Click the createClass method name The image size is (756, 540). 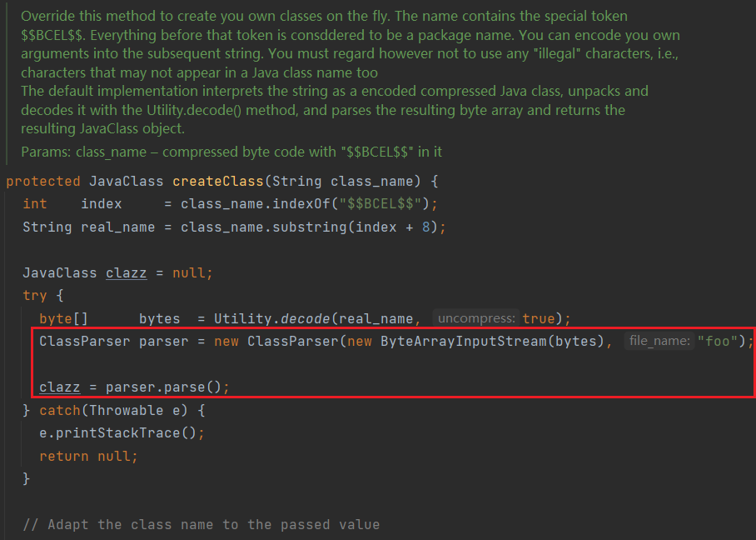coord(217,181)
